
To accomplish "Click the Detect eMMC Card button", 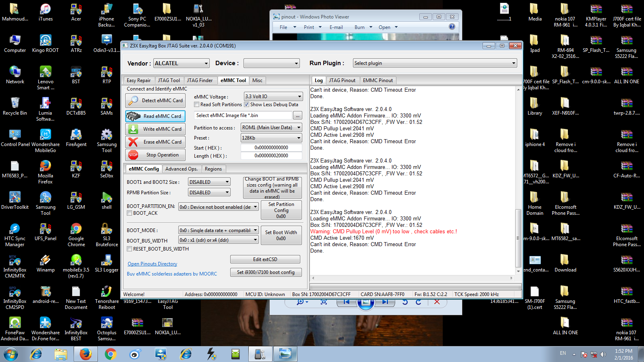I will 155,101.
